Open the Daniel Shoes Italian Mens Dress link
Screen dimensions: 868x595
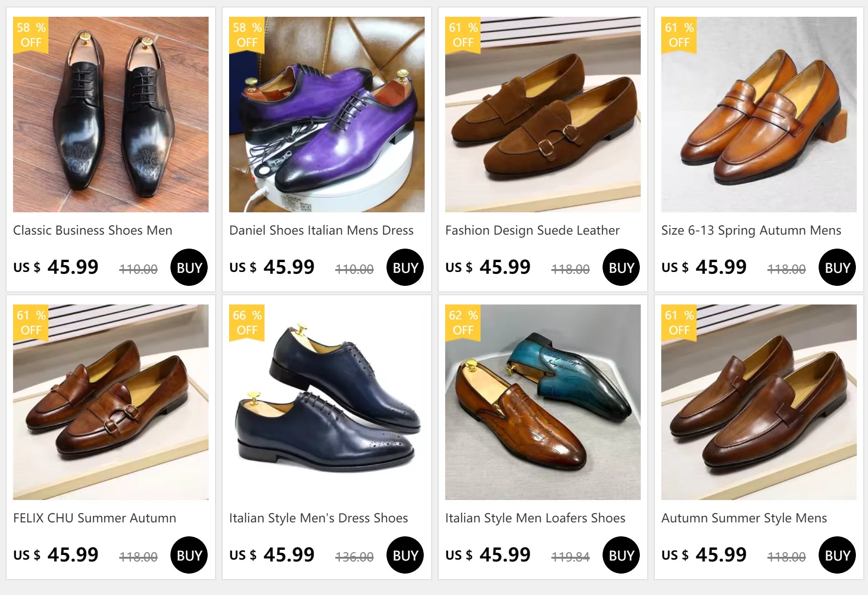pos(321,230)
